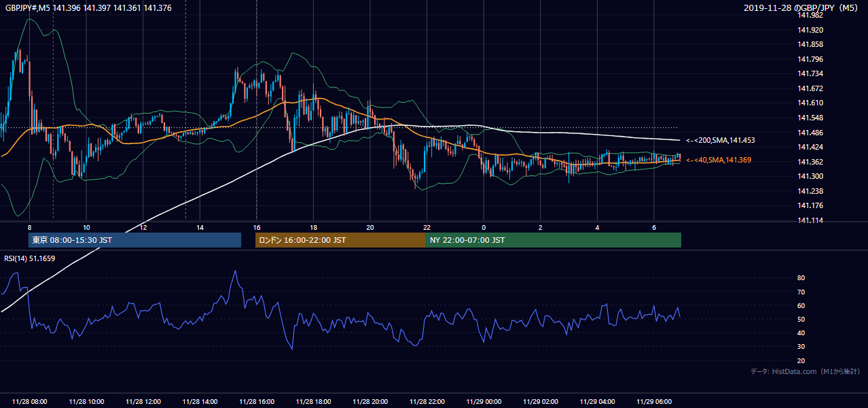Click the 40 SMA 141.369 label
Screen dimensions: 868x408
tap(719, 160)
